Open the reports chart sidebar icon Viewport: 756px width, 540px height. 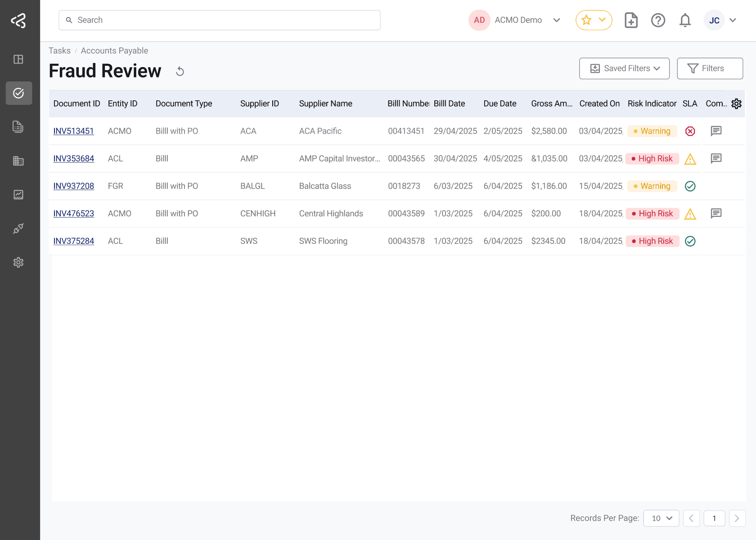click(x=18, y=195)
